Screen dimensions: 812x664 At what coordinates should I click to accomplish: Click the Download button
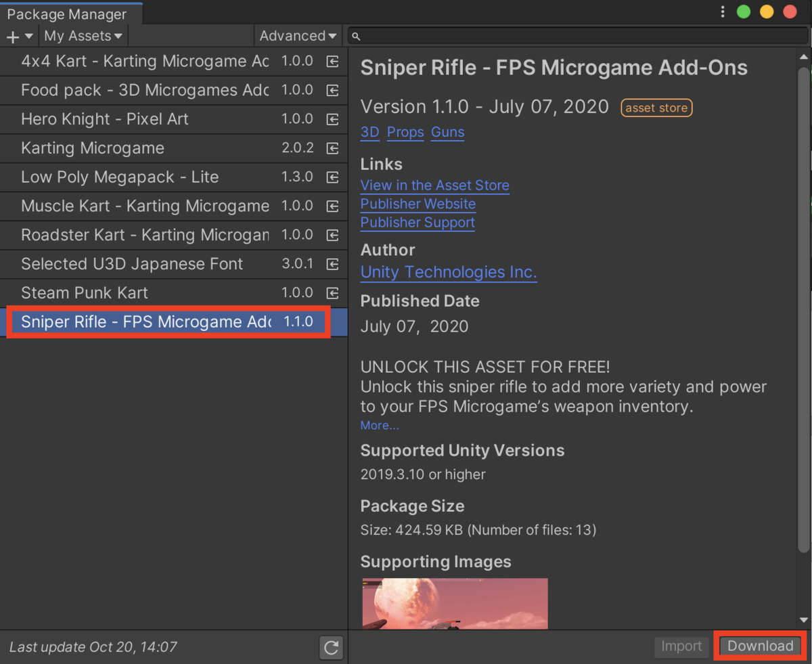760,646
